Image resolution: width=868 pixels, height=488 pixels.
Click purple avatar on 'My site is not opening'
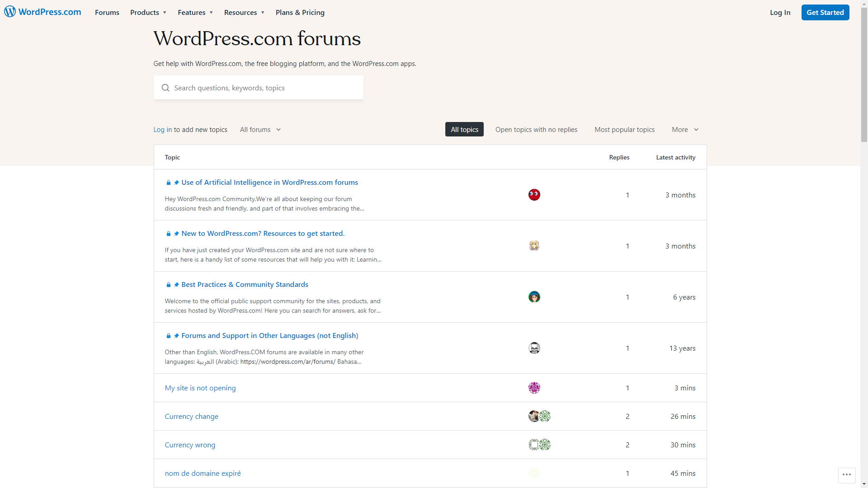534,388
